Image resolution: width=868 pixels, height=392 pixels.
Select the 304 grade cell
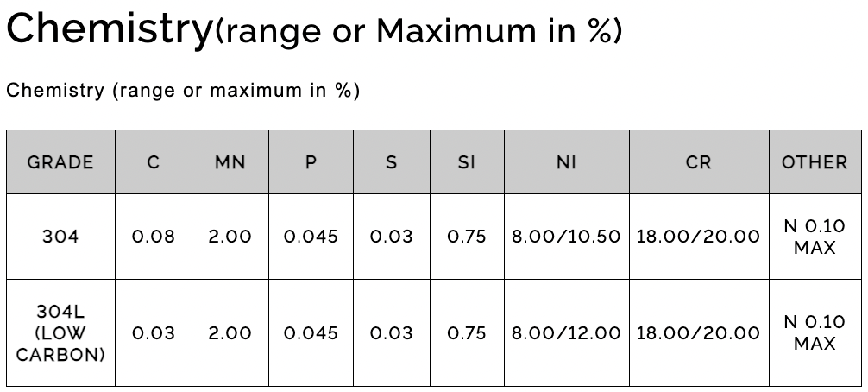click(60, 237)
